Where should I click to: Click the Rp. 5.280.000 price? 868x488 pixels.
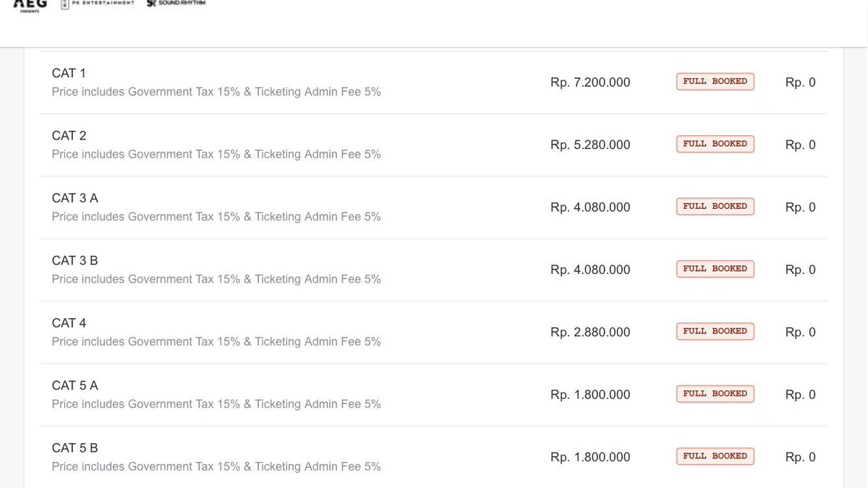point(590,145)
